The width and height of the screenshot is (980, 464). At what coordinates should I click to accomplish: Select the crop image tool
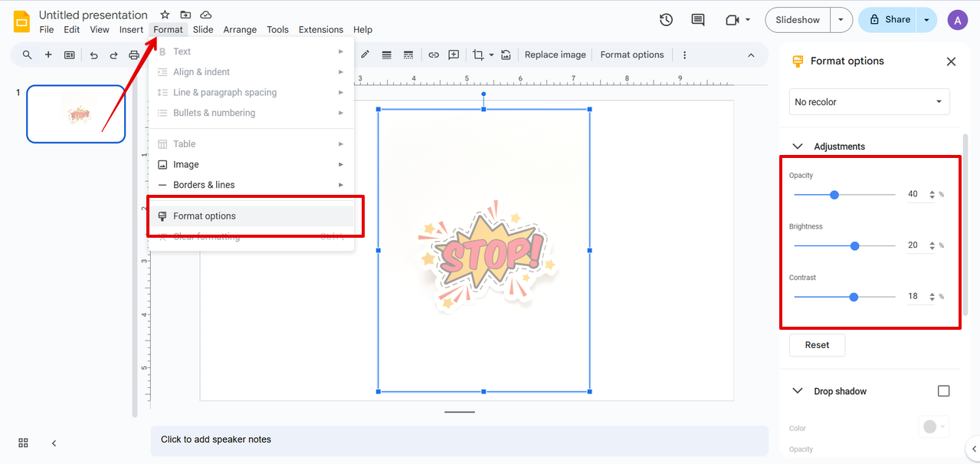coord(478,54)
